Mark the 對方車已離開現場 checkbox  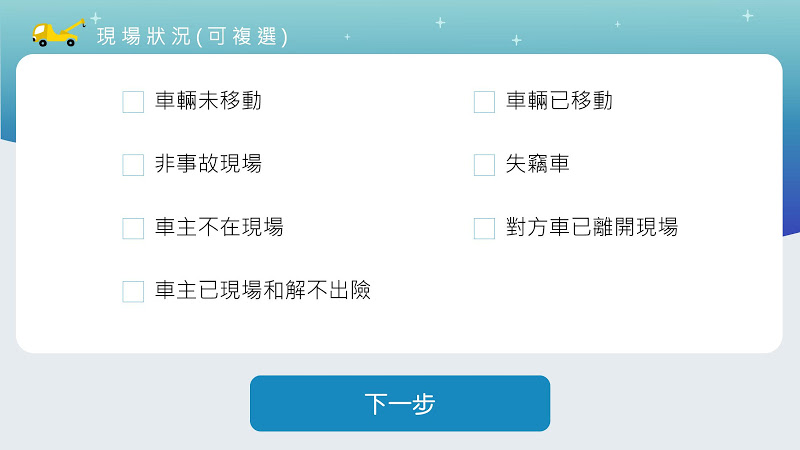pyautogui.click(x=484, y=228)
